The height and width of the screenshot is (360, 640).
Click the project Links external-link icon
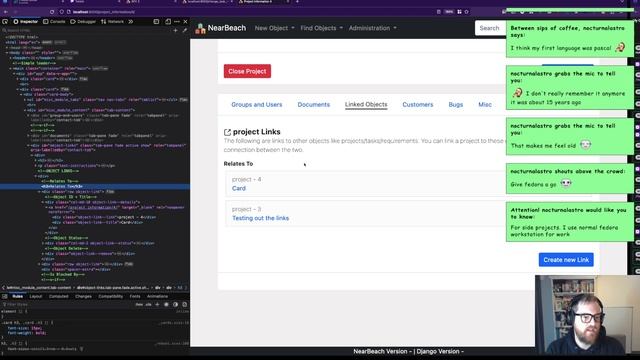click(227, 132)
